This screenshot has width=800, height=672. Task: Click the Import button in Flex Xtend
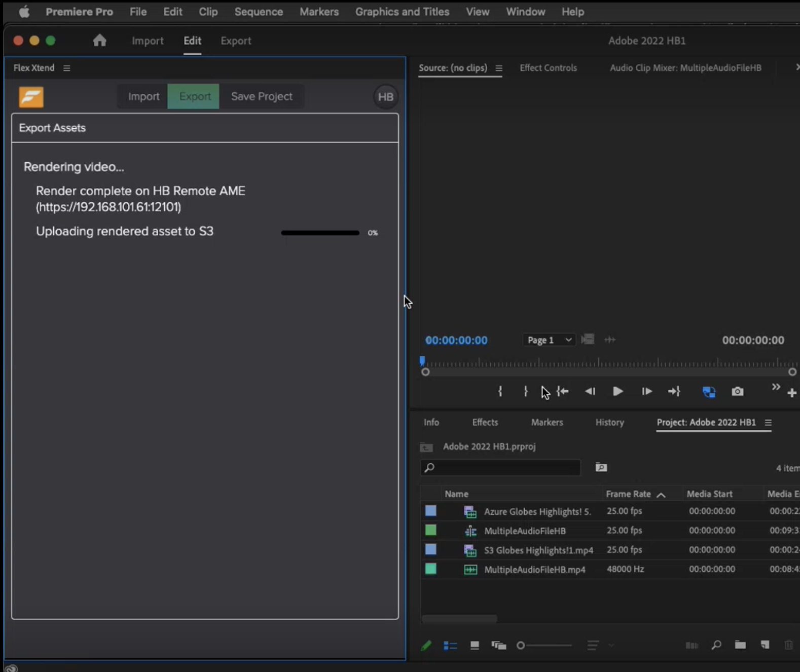(x=143, y=96)
